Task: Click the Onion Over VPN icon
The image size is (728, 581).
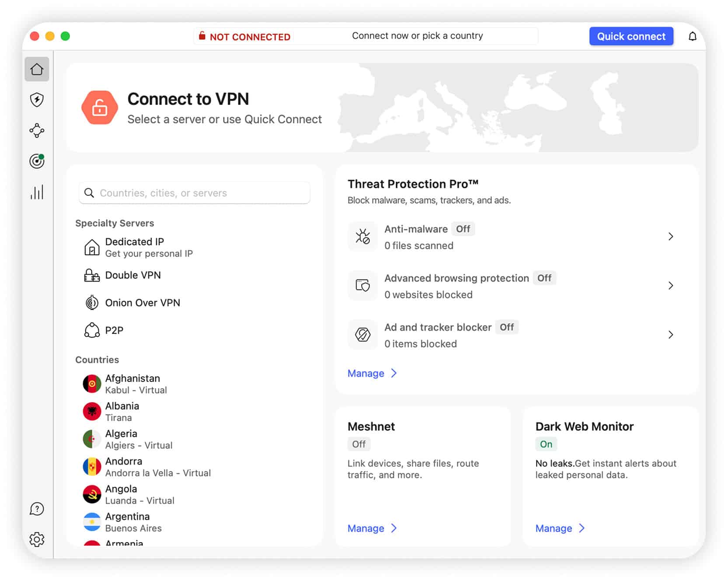Action: 92,303
